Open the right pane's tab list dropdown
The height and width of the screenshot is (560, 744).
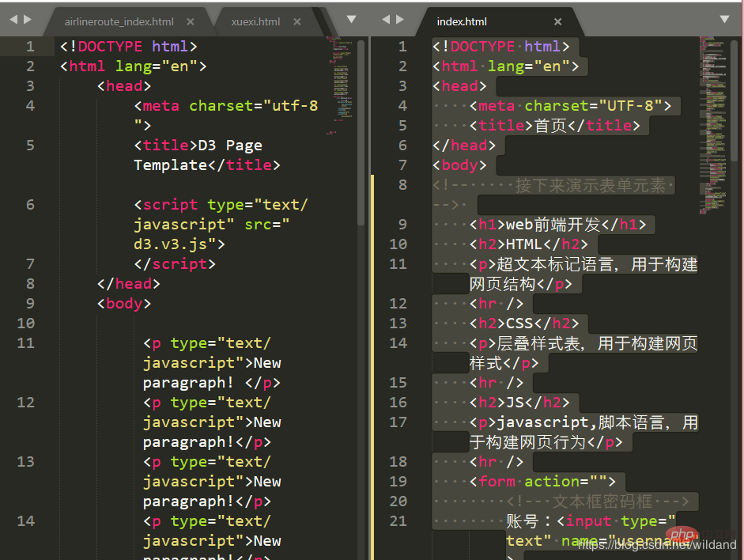pyautogui.click(x=724, y=19)
